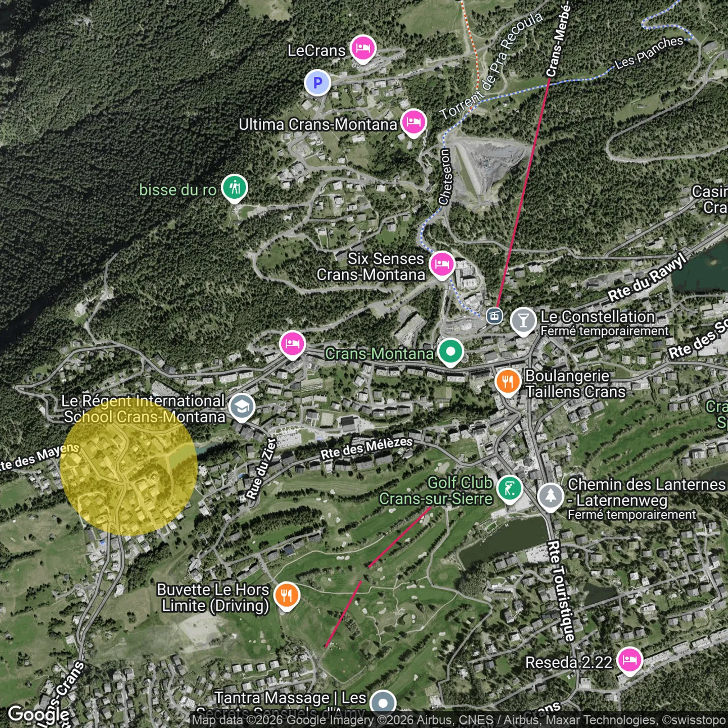The image size is (728, 728).
Task: Select the Reseda 2.22 hotel pin
Action: click(629, 661)
